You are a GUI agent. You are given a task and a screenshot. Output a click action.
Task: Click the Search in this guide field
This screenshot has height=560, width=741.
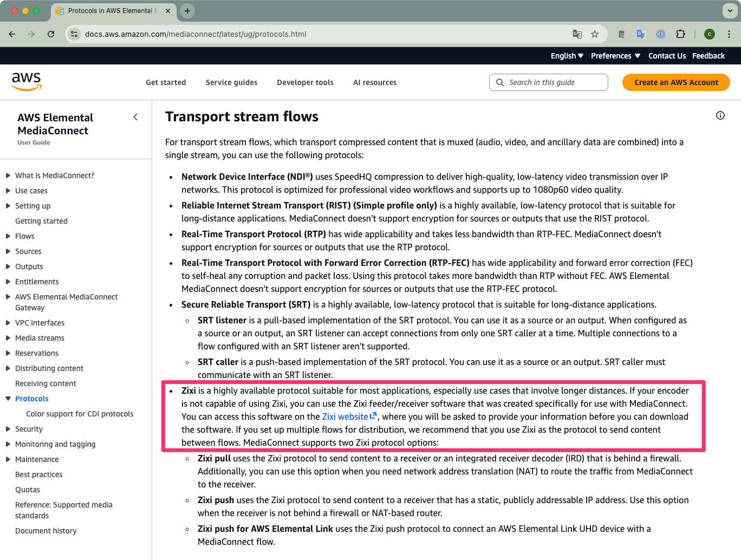click(548, 82)
